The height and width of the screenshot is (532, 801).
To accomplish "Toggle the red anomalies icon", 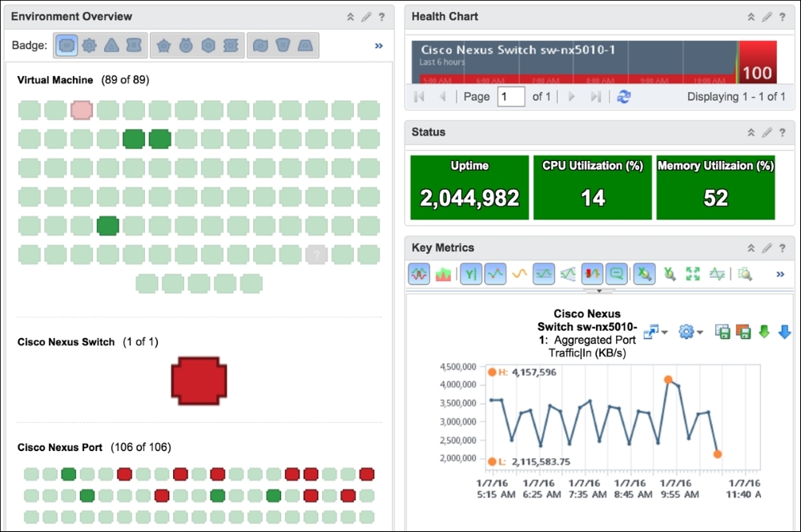I will 592,274.
